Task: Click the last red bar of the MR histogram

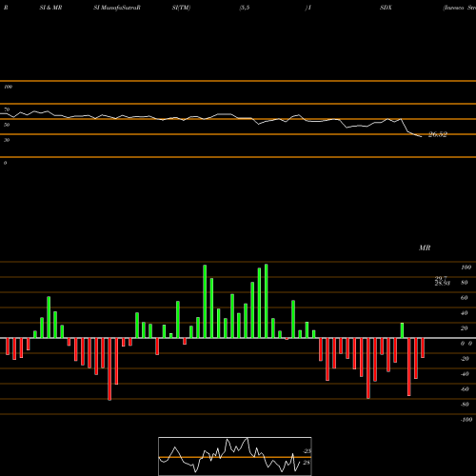Action: [423, 347]
